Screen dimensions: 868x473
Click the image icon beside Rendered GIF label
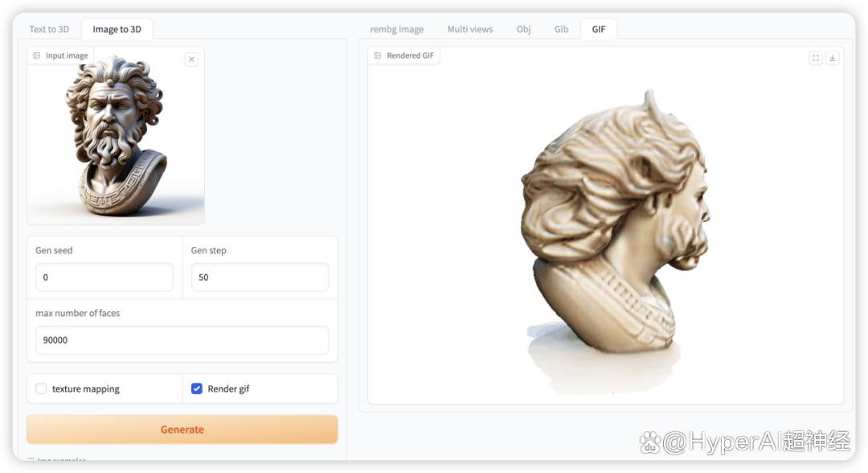click(378, 56)
